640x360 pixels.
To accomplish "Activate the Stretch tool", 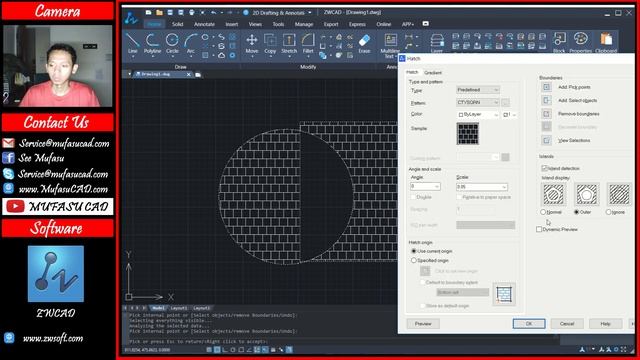I will [x=289, y=43].
